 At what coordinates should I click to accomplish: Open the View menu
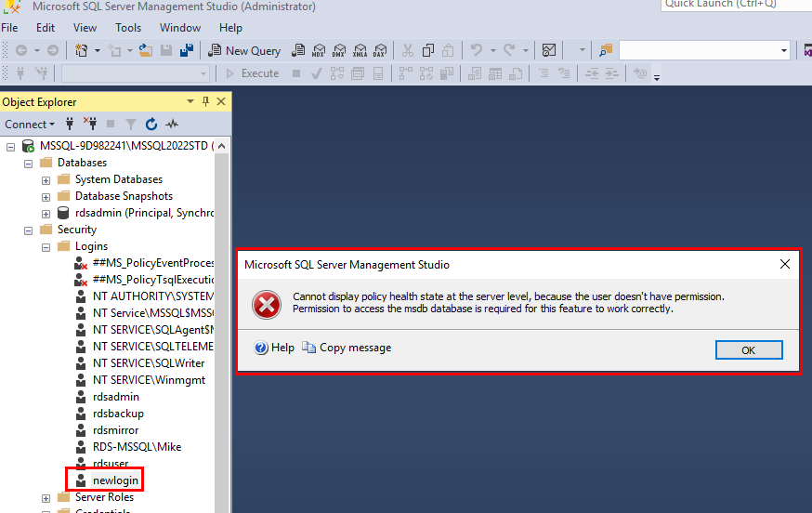click(85, 28)
